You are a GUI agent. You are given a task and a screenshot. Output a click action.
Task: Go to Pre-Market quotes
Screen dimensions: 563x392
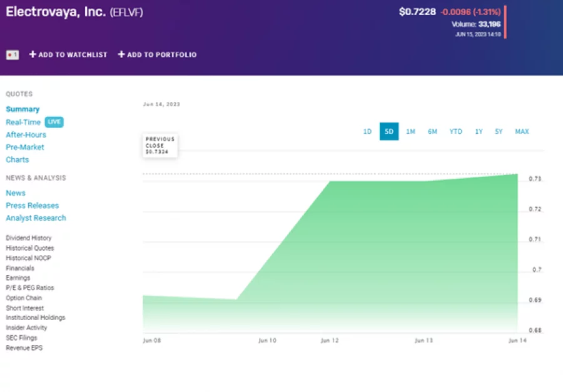pyautogui.click(x=25, y=147)
